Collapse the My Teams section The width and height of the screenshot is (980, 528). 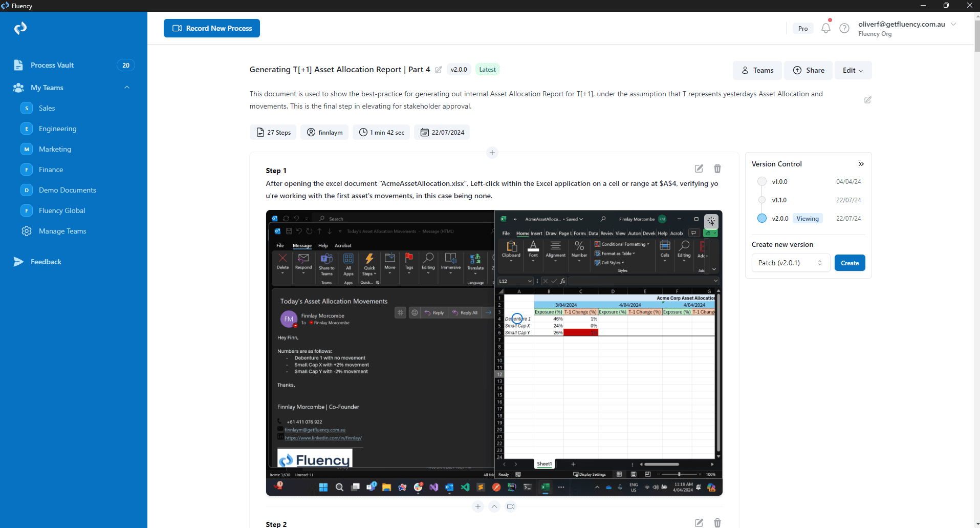coord(127,88)
